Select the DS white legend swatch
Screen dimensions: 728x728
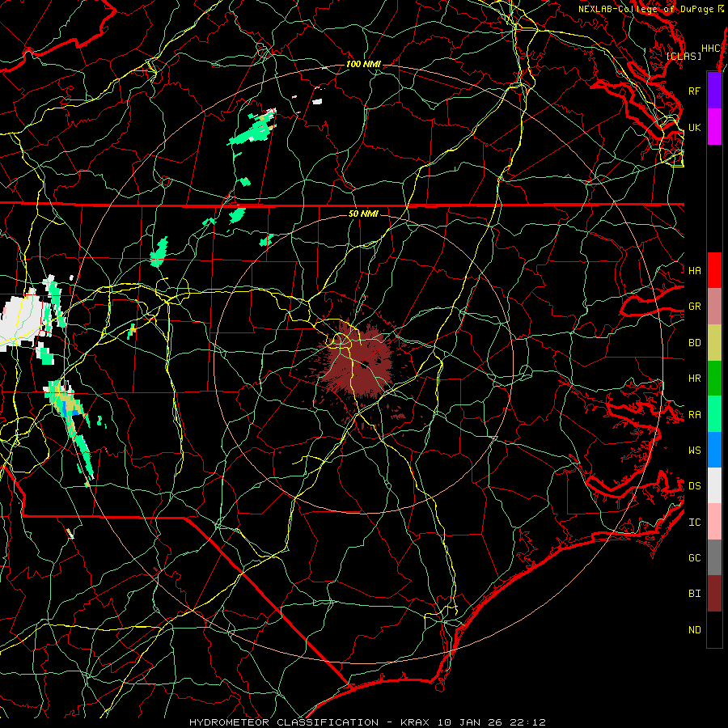click(714, 485)
